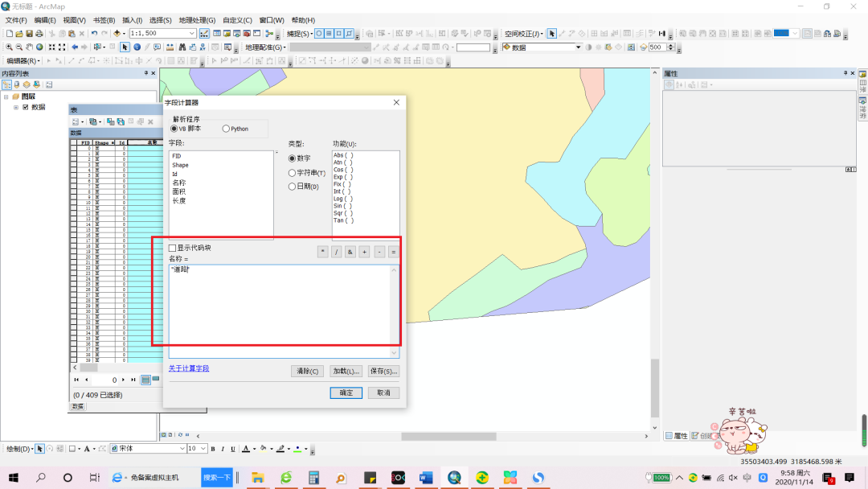The height and width of the screenshot is (489, 868).
Task: Click the Select Elements arrow tool
Action: coord(124,47)
